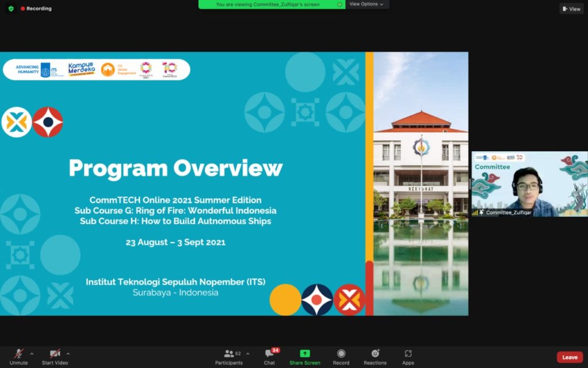The width and height of the screenshot is (588, 368).
Task: Expand video options next to Start Video
Action: tap(67, 353)
